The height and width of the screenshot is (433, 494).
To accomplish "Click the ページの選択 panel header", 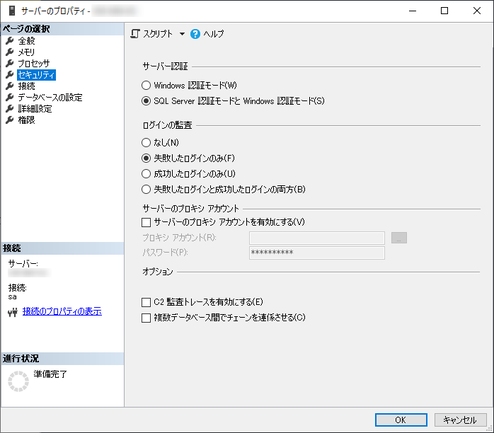I will pyautogui.click(x=63, y=29).
